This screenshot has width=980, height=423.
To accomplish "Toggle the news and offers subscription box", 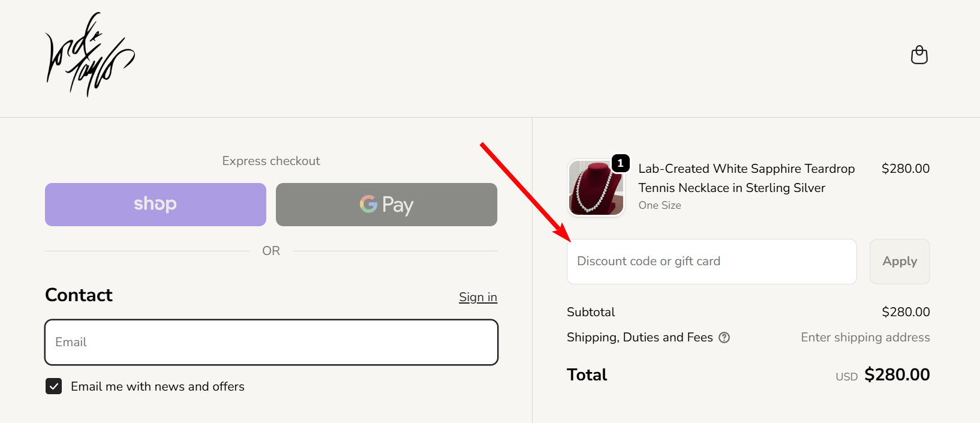I will [53, 386].
